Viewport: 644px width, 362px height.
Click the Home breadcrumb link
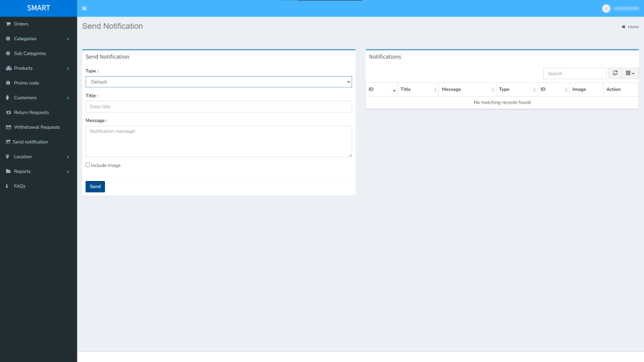click(630, 27)
